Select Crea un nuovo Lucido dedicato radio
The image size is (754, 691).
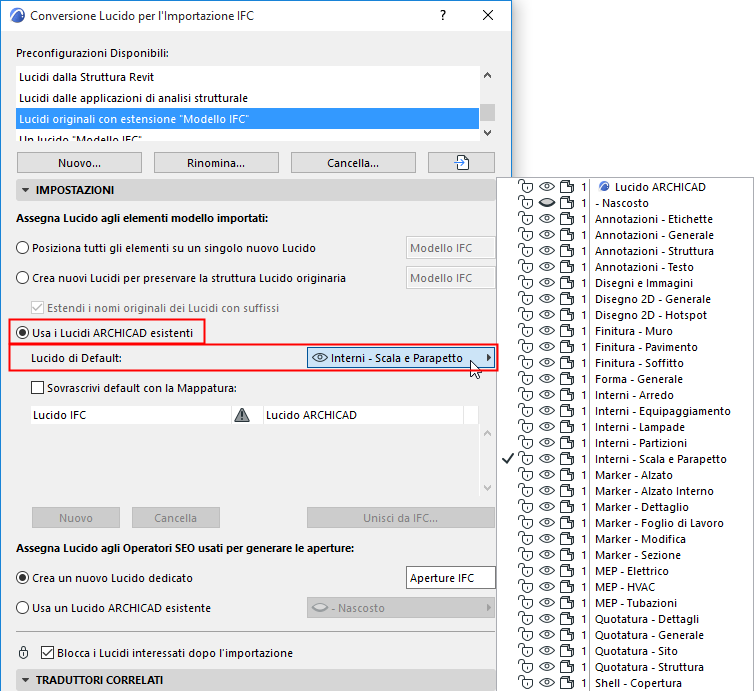pos(23,578)
